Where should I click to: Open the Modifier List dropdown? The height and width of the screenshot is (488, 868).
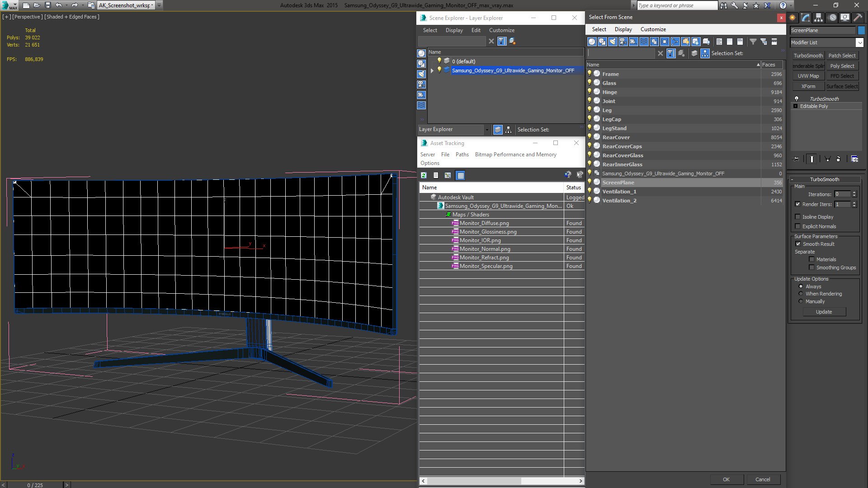[x=859, y=42]
